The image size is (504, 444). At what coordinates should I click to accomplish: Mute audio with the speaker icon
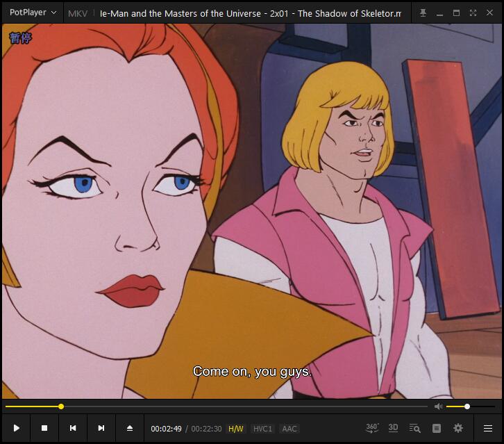tap(439, 406)
